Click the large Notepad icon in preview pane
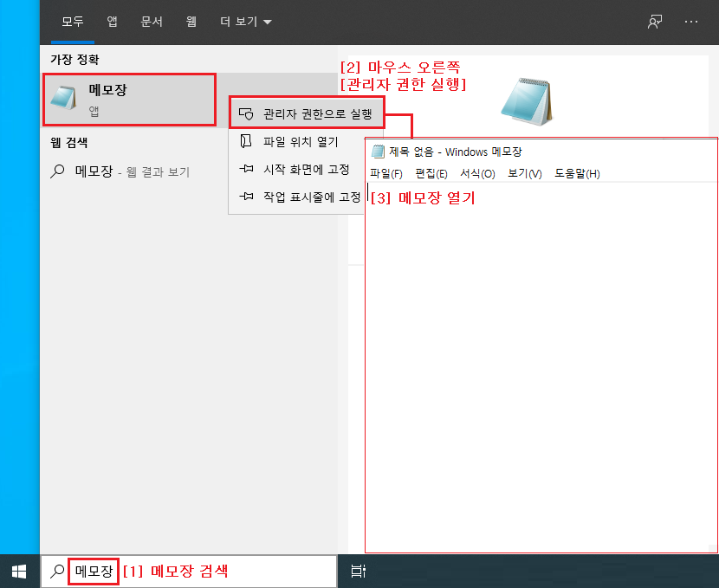This screenshot has width=719, height=588. (x=527, y=101)
